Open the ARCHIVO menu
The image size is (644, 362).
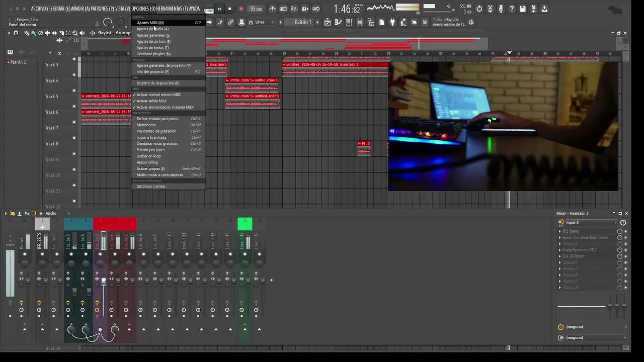[41, 9]
